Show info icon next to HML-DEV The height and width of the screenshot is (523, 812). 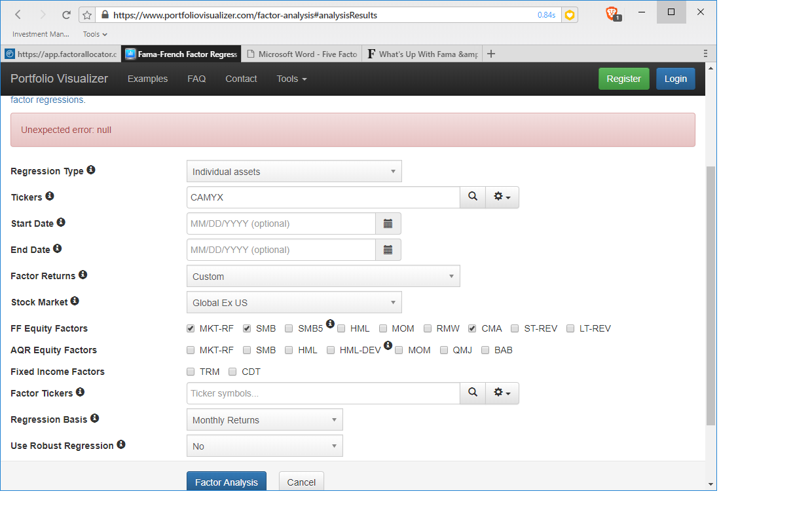point(388,345)
